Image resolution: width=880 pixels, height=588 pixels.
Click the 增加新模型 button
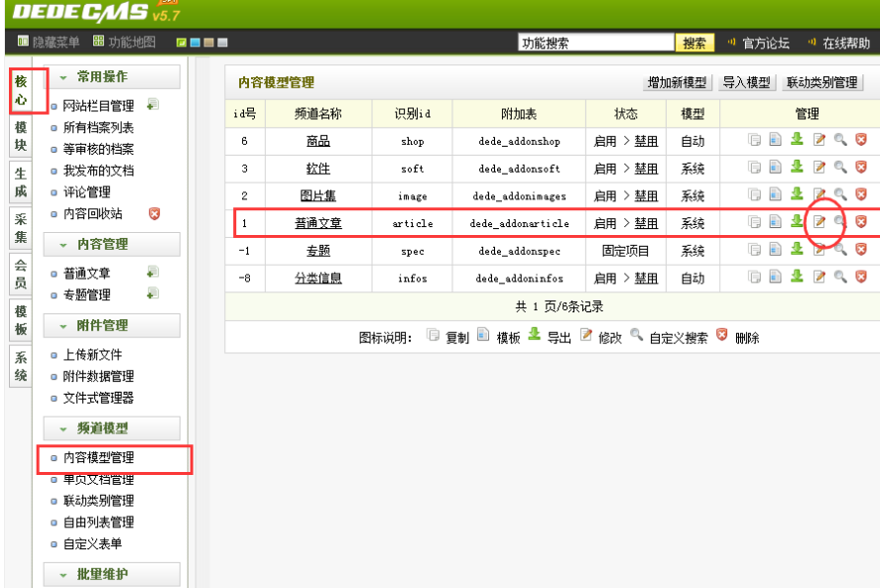(677, 82)
